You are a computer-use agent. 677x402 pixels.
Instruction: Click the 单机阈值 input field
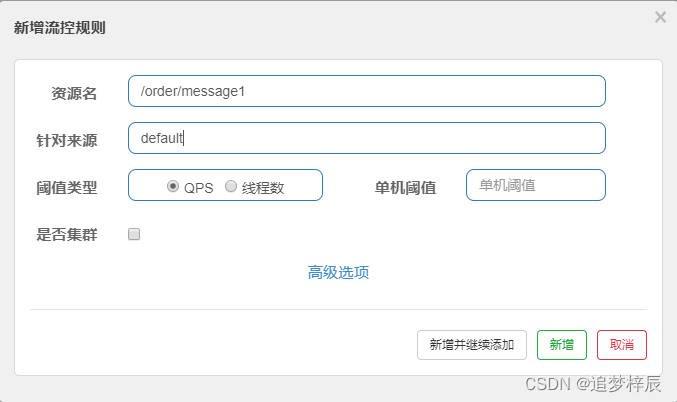coord(536,185)
